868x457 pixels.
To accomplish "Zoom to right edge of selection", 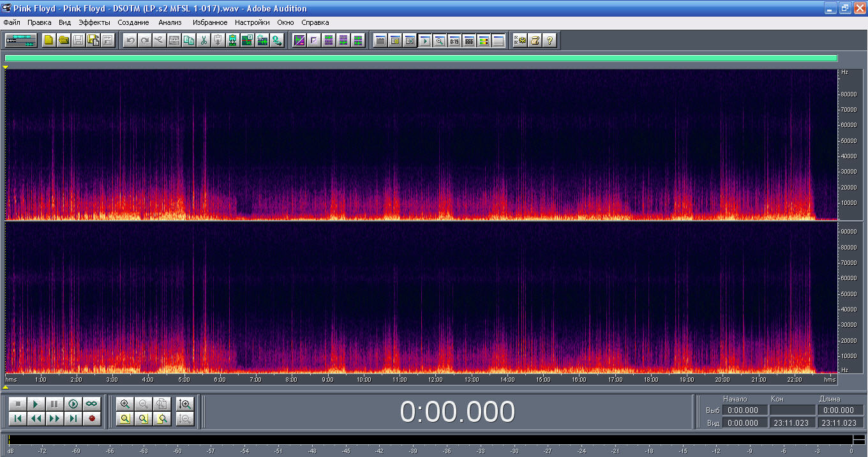I will click(162, 419).
